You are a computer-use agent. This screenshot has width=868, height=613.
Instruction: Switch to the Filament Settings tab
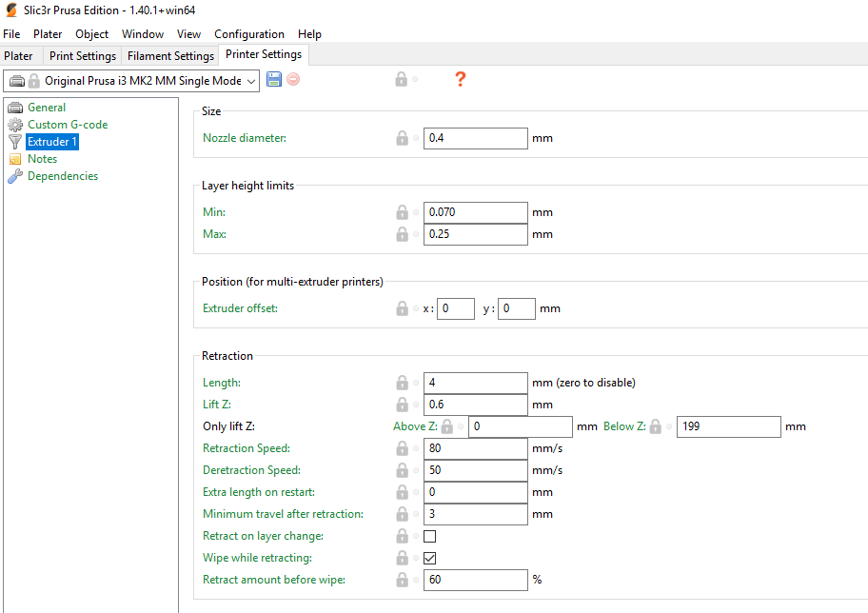[170, 56]
